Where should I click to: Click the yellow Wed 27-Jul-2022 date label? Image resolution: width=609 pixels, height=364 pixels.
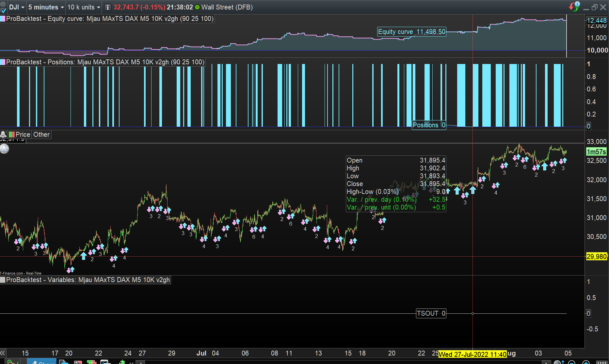coord(473,354)
